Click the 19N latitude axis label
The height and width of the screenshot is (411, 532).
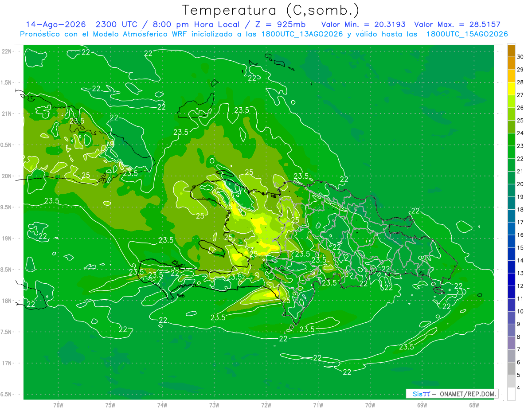point(7,239)
